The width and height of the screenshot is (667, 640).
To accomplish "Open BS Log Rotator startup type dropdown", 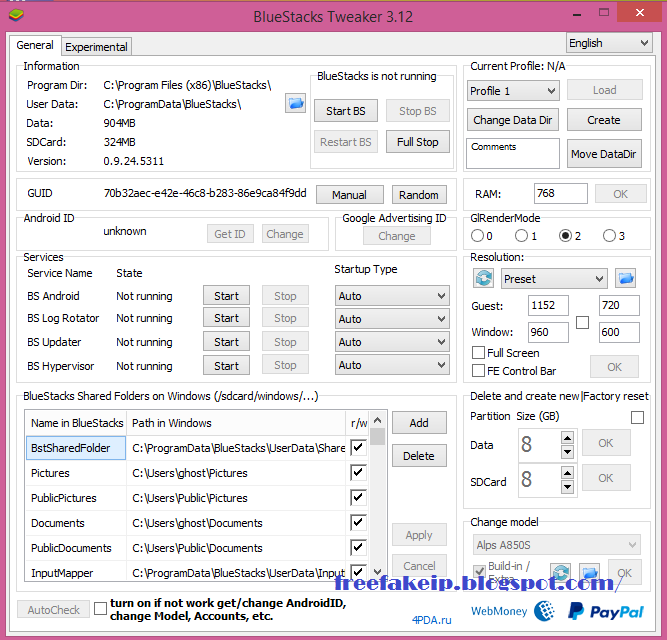I will [392, 319].
